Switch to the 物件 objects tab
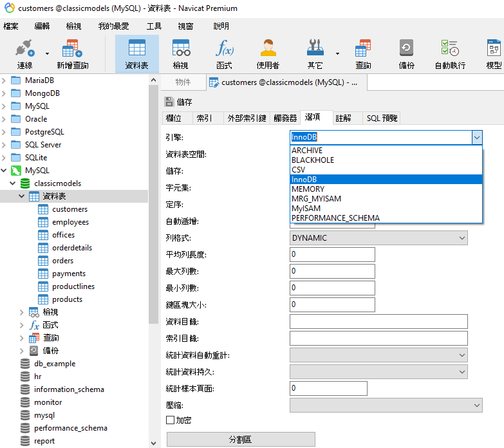504x448 pixels. click(183, 82)
